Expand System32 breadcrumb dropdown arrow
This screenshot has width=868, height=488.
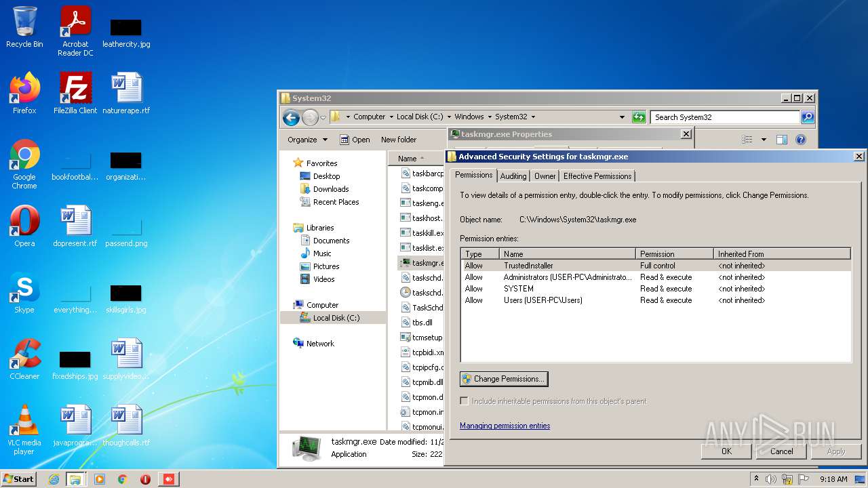click(533, 117)
